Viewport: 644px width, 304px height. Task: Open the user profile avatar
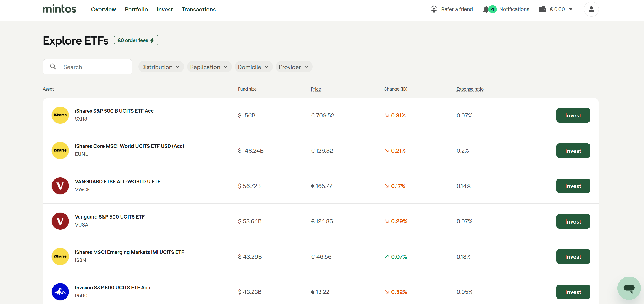pos(591,9)
